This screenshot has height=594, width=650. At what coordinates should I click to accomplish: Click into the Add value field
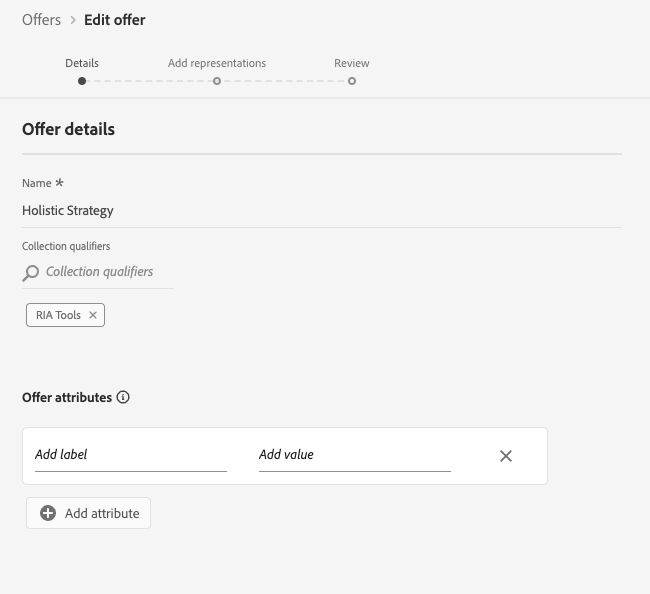pos(355,455)
